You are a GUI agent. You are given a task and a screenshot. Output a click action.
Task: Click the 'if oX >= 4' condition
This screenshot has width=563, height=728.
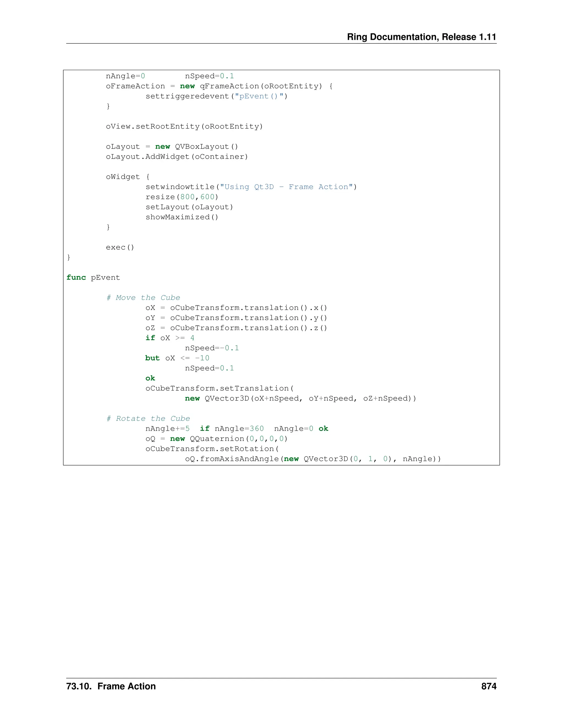[170, 338]
